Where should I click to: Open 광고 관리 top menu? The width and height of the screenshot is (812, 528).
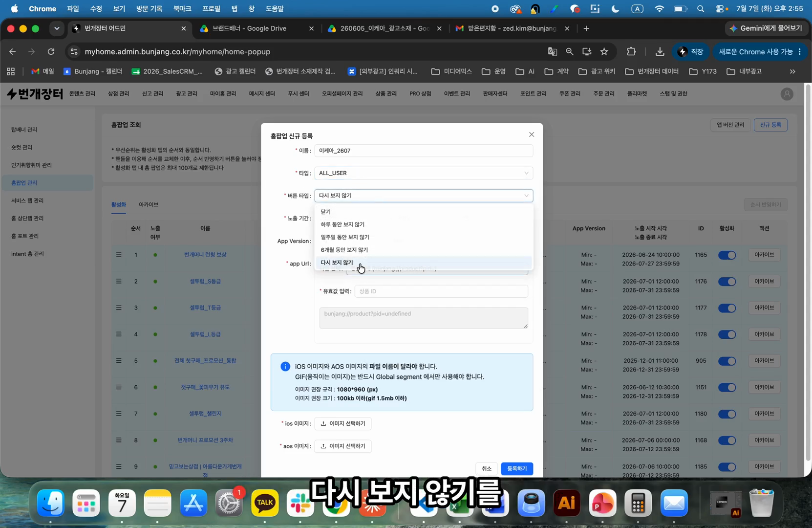(x=187, y=93)
